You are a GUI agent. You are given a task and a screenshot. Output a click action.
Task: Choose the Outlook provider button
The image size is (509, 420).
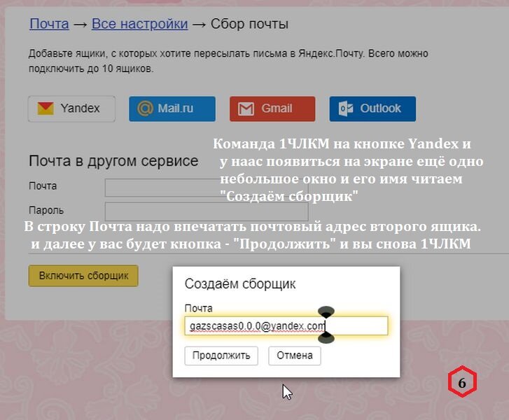pyautogui.click(x=372, y=108)
